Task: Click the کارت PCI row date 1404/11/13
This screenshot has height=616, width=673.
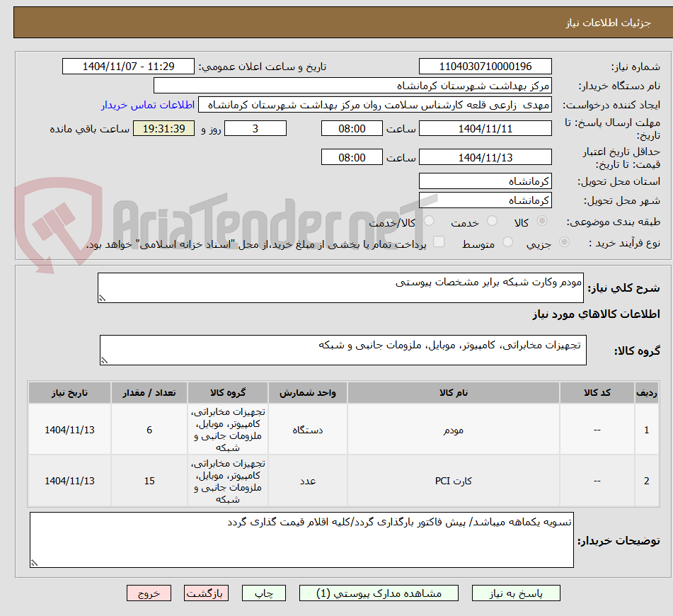Action: coord(69,481)
